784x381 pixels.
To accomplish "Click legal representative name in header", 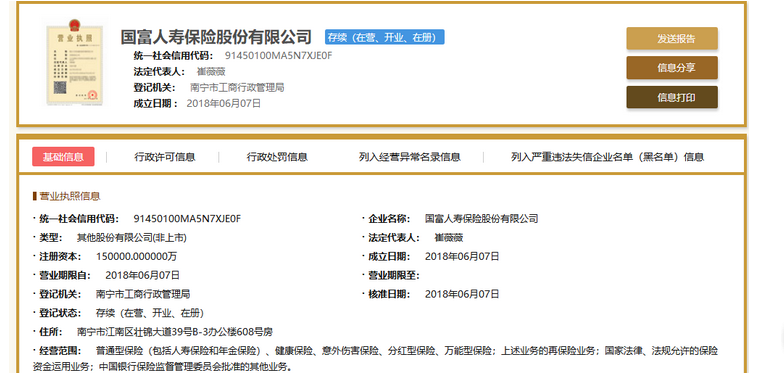I will coord(211,72).
